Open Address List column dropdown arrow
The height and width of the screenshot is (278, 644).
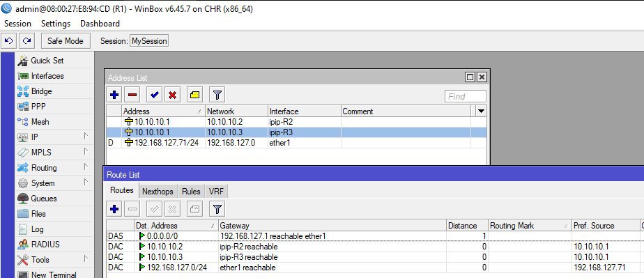click(482, 111)
